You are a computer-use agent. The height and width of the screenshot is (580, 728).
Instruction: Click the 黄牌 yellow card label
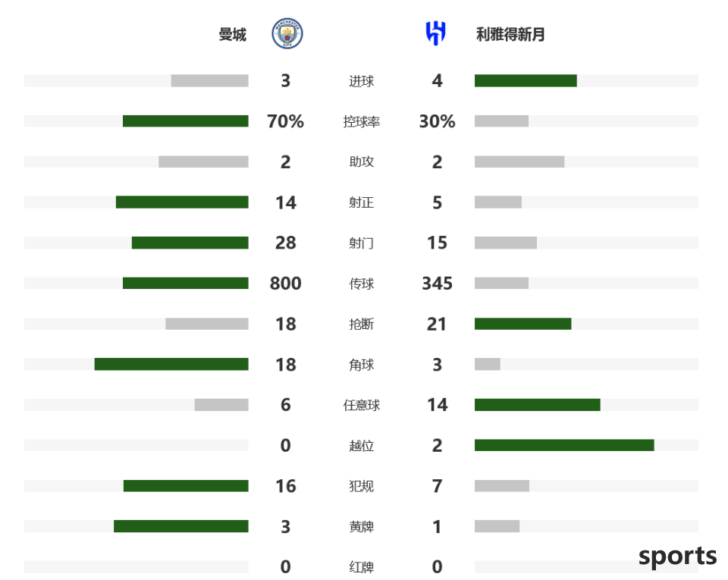click(x=361, y=527)
